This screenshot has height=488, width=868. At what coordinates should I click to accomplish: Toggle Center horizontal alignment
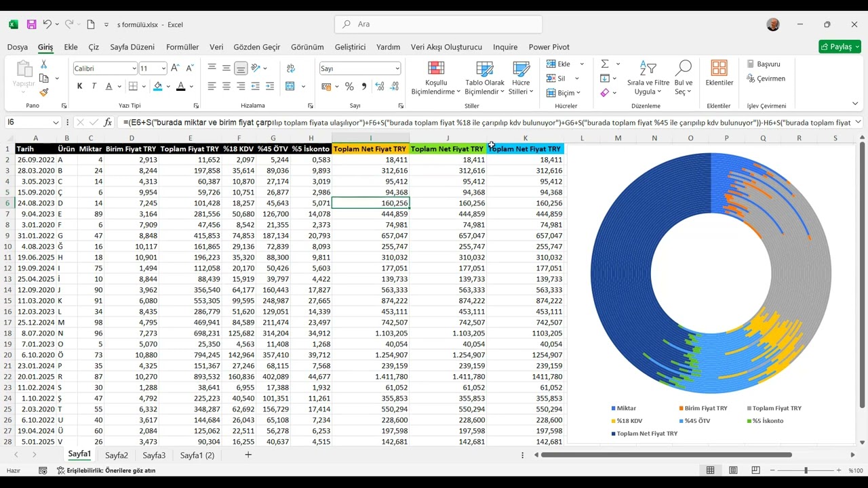click(226, 86)
